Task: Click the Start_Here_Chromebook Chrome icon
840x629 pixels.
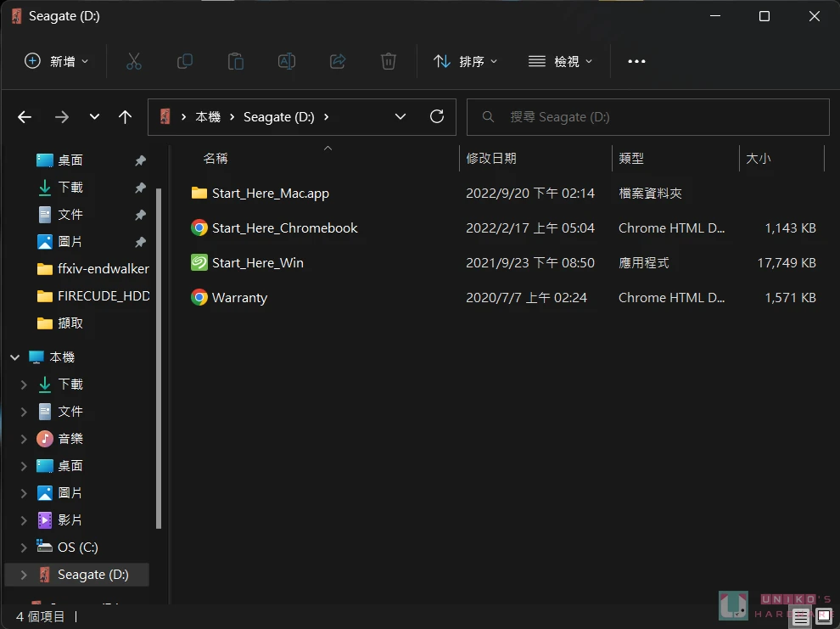Action: (x=199, y=227)
